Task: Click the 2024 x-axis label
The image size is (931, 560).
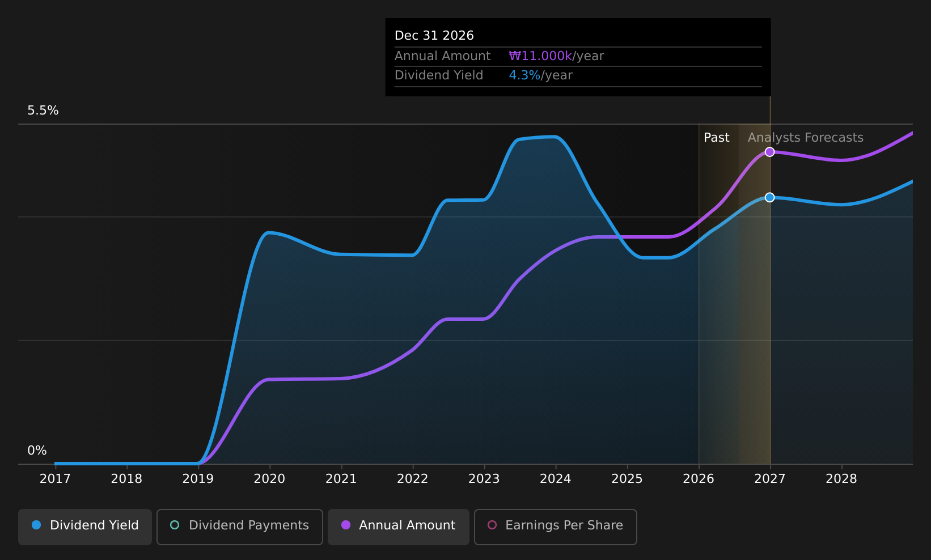Action: 555,479
